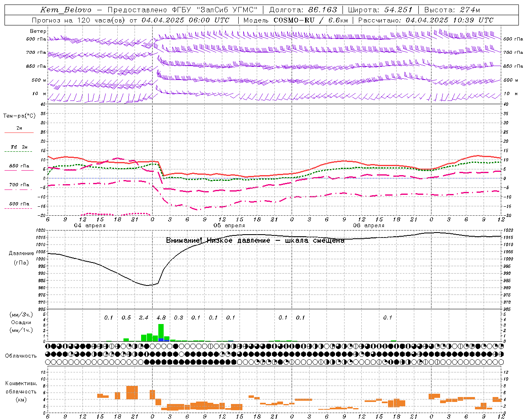Click the 'Рассчитано: 04.04.2025 10:39 UTC' text
The width and height of the screenshot is (525, 420).
tap(426, 20)
